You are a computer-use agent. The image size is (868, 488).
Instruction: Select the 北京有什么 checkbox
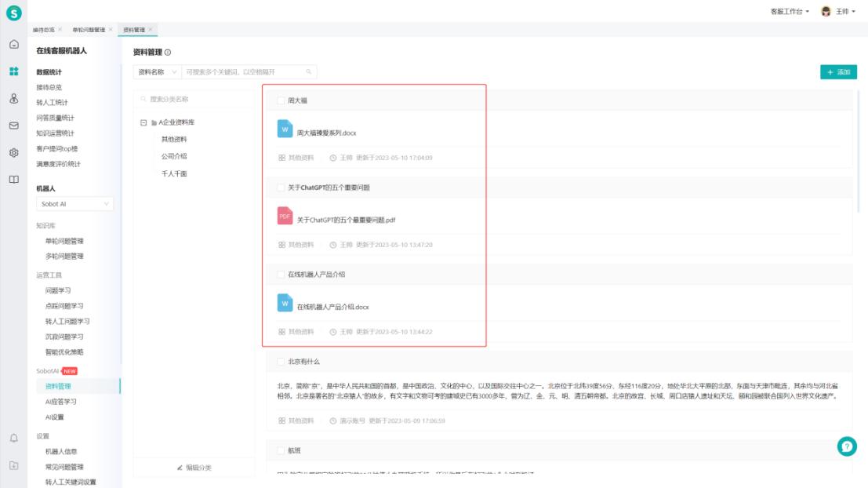[x=281, y=362]
